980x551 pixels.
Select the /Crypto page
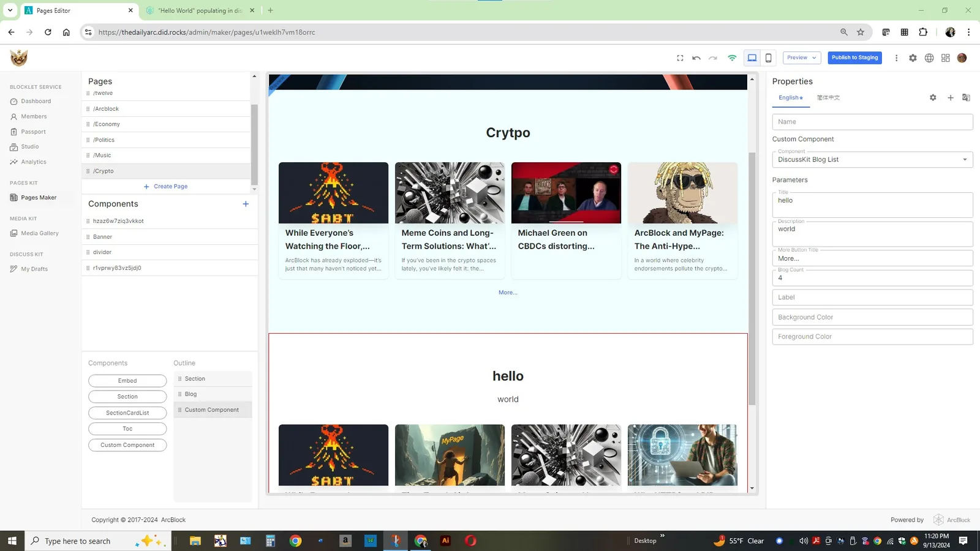167,171
